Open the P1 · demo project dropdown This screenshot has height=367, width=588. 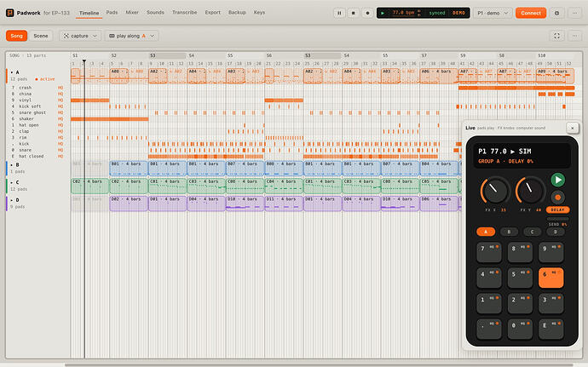[x=493, y=13]
